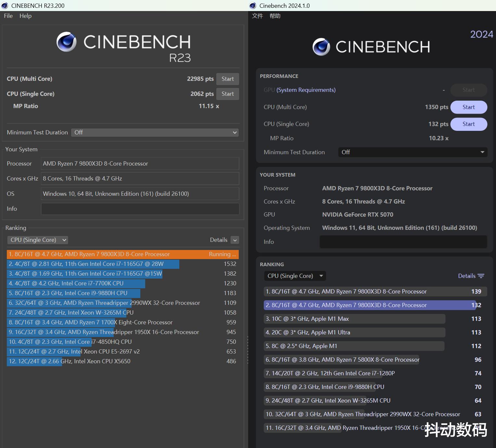Select i9-9880H row in 2024 ranking

375,387
